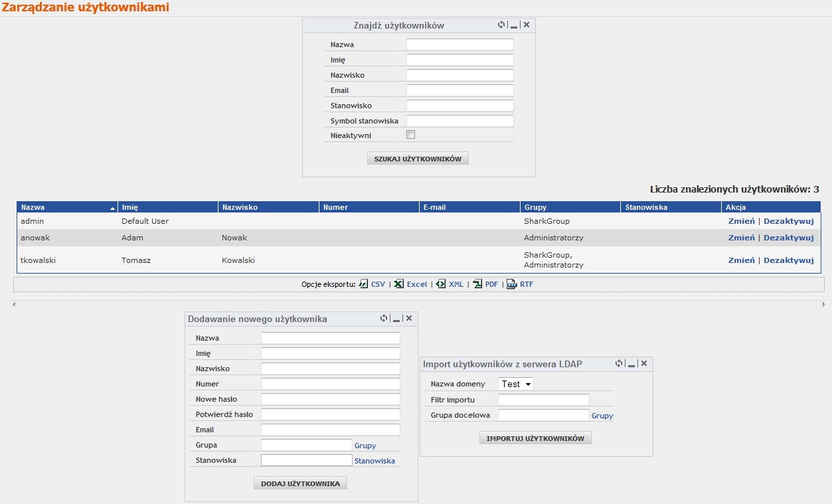This screenshot has width=832, height=504.
Task: Toggle the Nieaktywni checkbox
Action: [x=410, y=135]
